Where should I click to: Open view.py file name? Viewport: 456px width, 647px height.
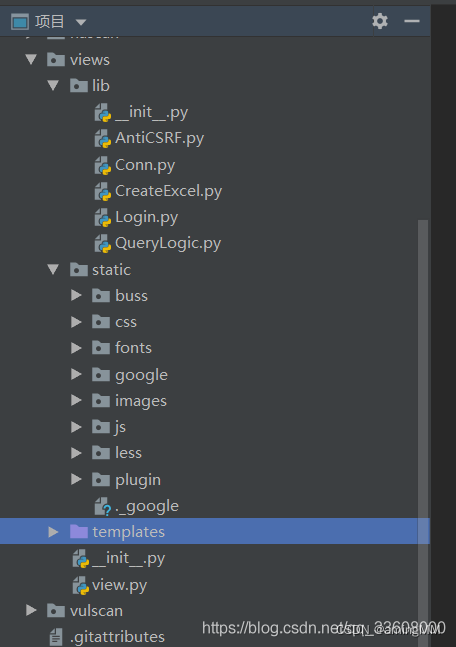[120, 586]
